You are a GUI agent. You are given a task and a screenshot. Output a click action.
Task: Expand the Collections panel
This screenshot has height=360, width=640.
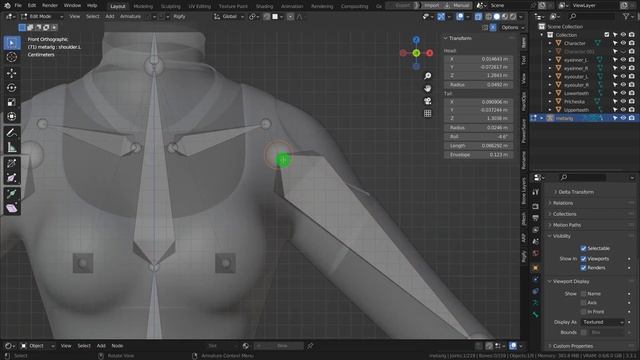pyautogui.click(x=564, y=214)
